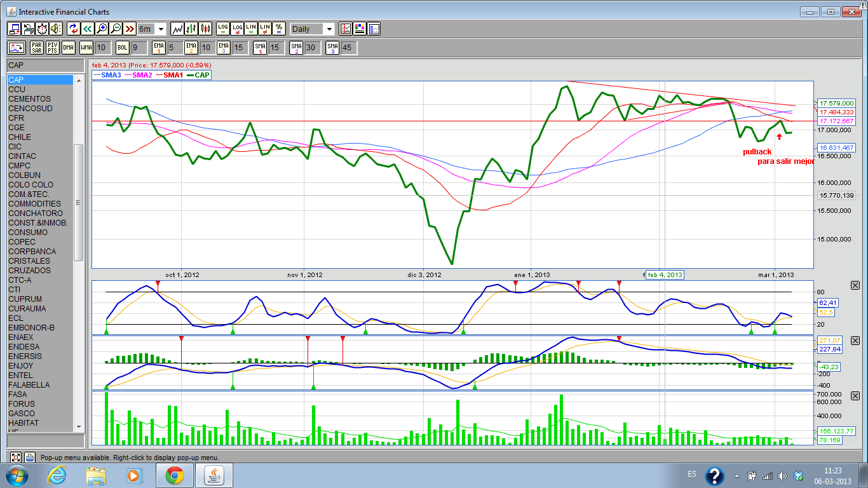The width and height of the screenshot is (868, 488).
Task: Enable linear unequal scale (LIN ≠)
Action: tap(265, 29)
